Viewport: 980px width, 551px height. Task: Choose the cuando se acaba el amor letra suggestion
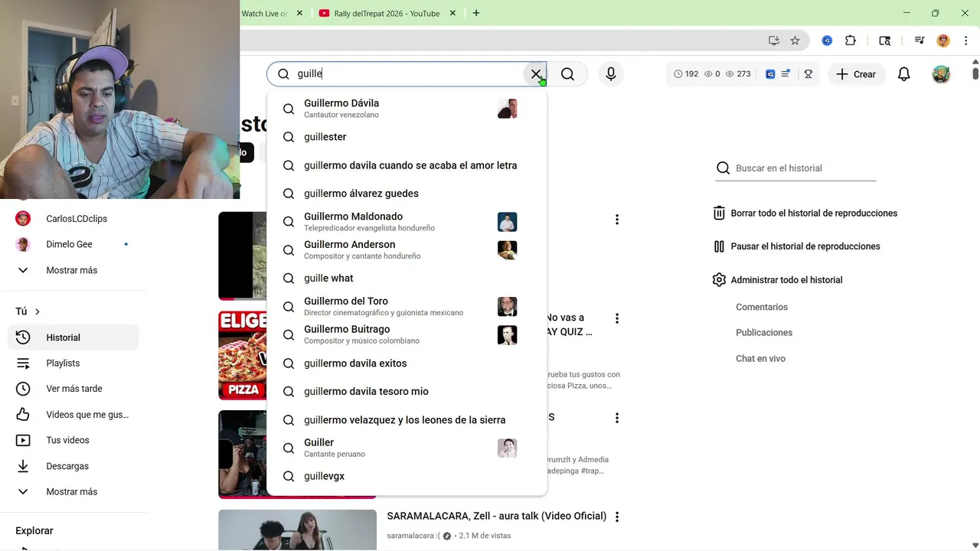pyautogui.click(x=407, y=165)
